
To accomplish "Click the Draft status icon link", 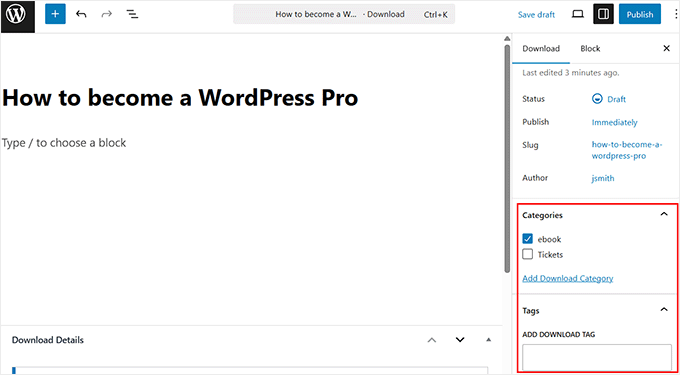I will coord(609,99).
